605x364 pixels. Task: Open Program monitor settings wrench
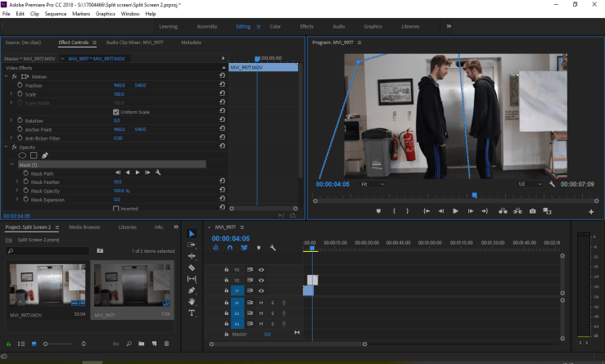552,184
